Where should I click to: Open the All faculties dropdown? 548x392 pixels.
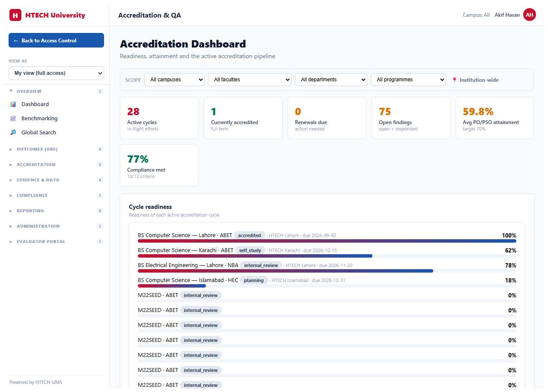pos(250,80)
